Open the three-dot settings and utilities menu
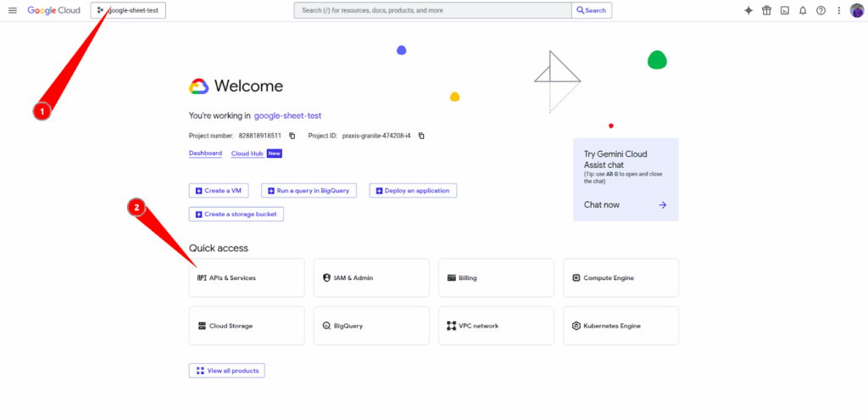This screenshot has width=868, height=419. 839,10
